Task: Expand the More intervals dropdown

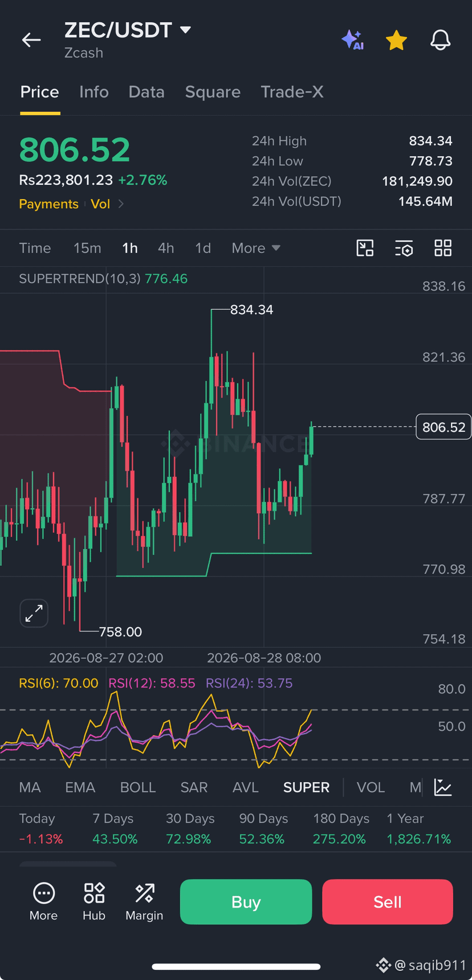Action: [256, 248]
